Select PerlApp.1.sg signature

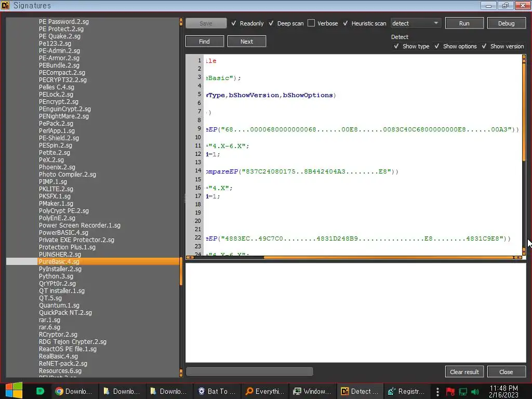point(57,130)
